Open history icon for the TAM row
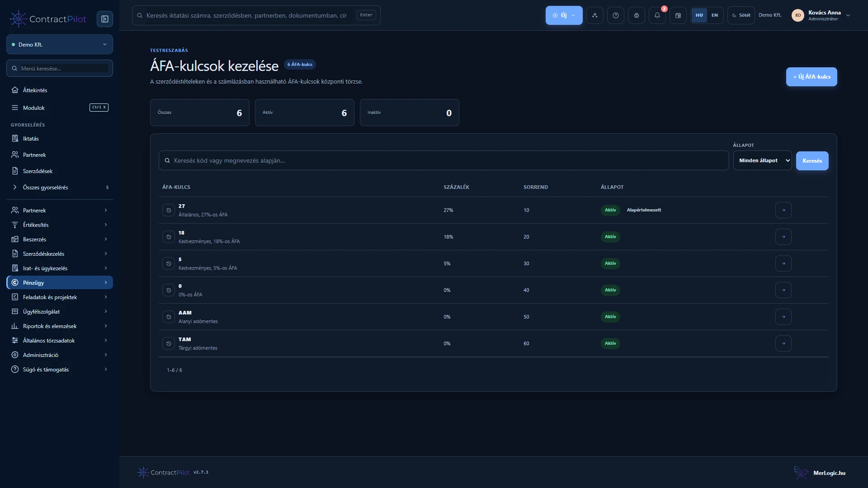 coord(169,343)
